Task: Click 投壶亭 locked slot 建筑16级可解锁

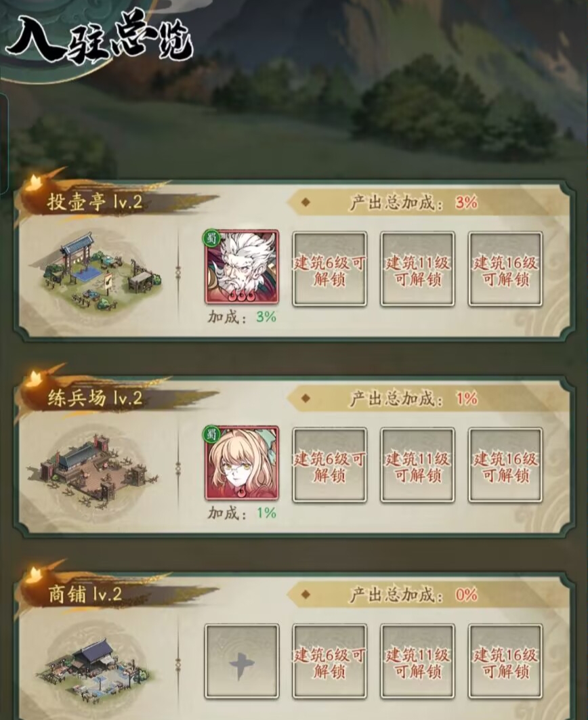Action: 505,269
